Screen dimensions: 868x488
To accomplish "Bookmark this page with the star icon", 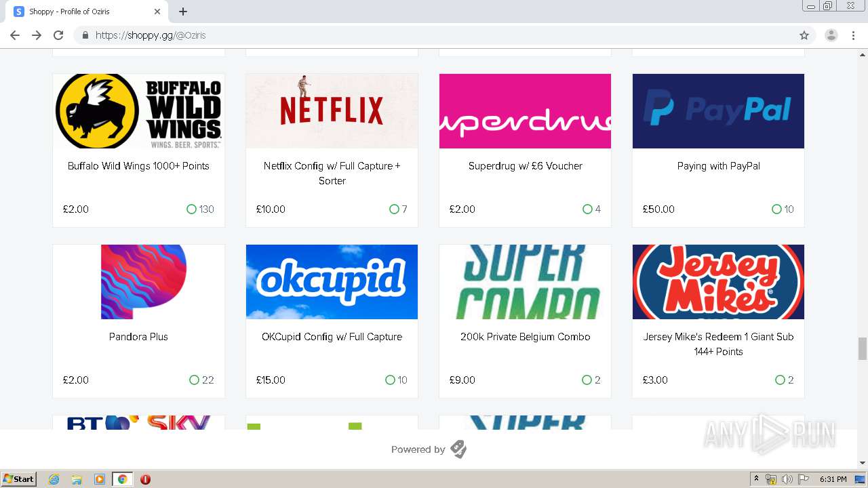I will tap(804, 35).
